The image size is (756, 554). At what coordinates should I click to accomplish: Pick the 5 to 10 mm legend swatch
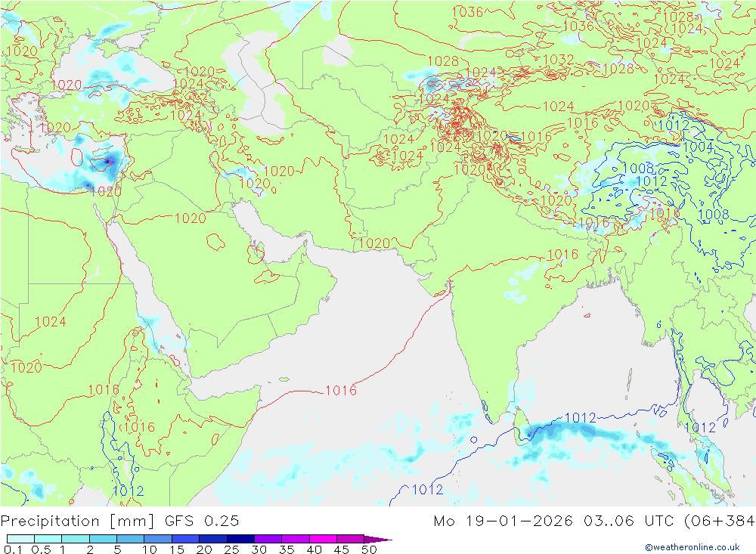130,539
